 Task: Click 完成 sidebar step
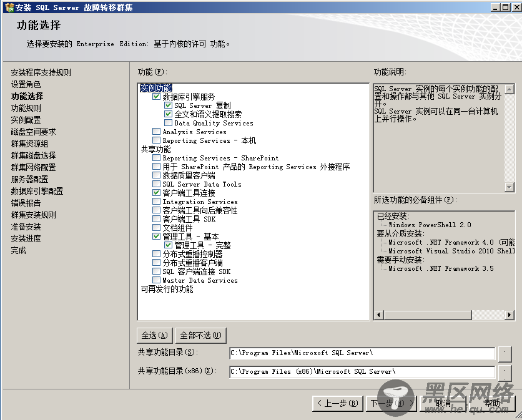(18, 251)
